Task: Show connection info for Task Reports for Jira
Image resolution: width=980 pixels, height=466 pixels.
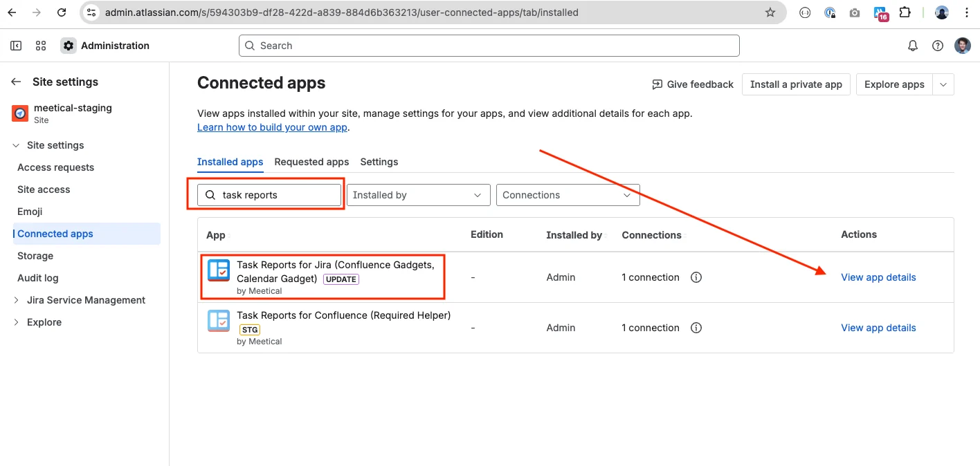Action: tap(696, 277)
